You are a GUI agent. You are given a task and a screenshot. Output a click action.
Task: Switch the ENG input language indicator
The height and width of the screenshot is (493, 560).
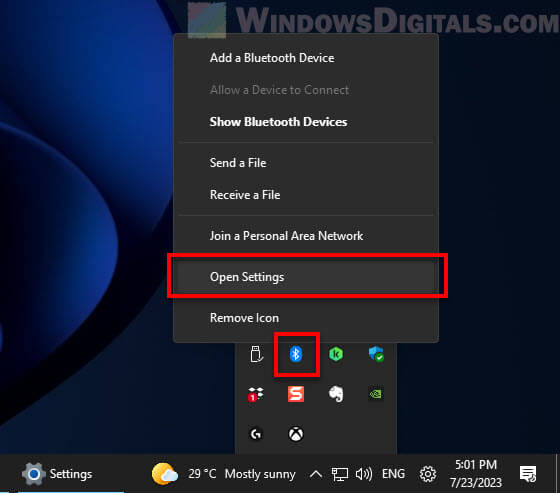pyautogui.click(x=394, y=474)
